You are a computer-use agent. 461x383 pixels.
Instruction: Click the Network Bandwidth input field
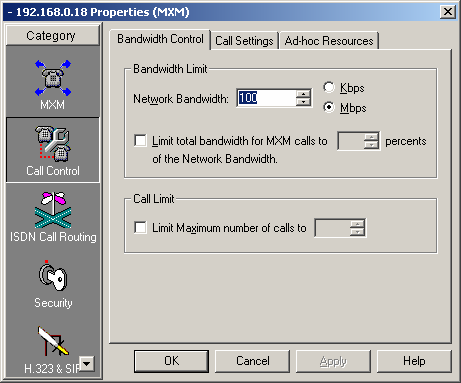pos(266,98)
